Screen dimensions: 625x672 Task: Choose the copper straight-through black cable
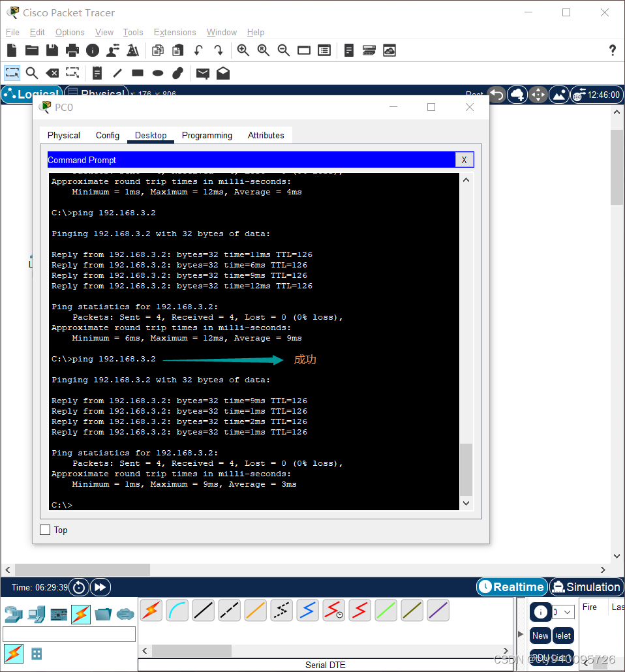(x=203, y=610)
